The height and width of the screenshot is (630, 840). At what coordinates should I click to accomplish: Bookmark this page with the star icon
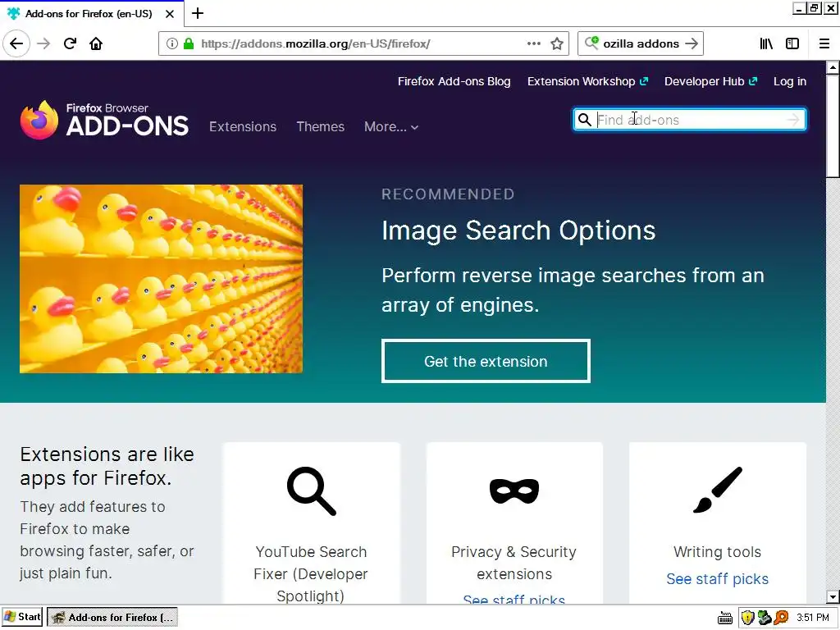557,43
